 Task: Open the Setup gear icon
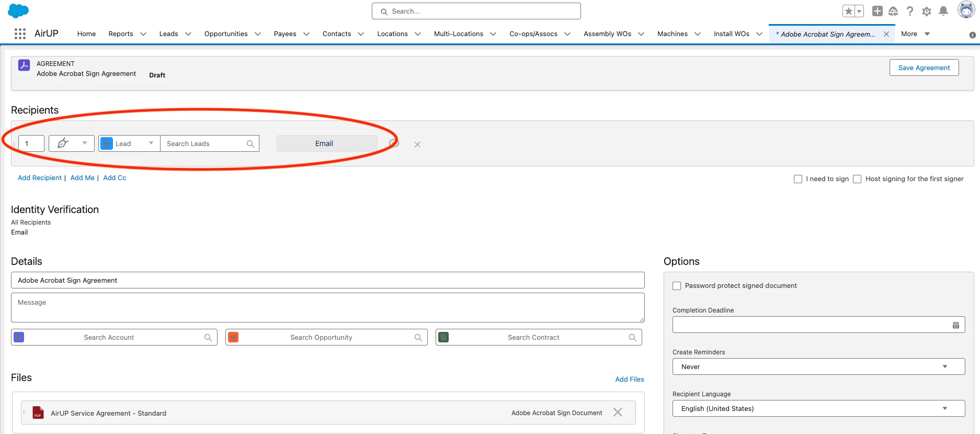[927, 11]
